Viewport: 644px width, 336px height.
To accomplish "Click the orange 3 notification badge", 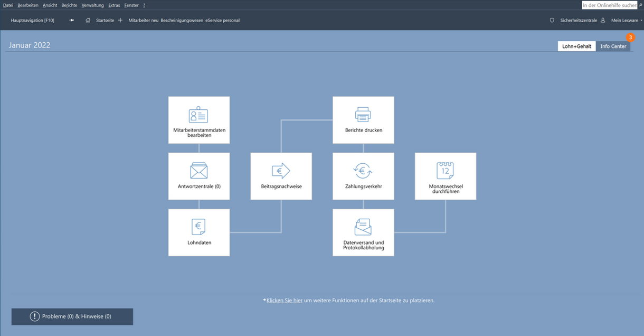I will (x=630, y=38).
